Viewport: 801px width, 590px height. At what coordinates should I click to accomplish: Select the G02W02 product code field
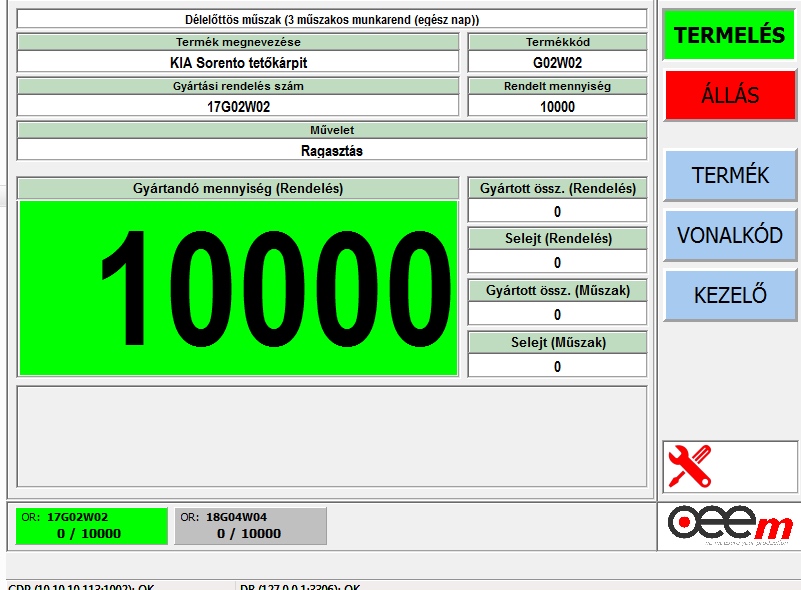(557, 62)
